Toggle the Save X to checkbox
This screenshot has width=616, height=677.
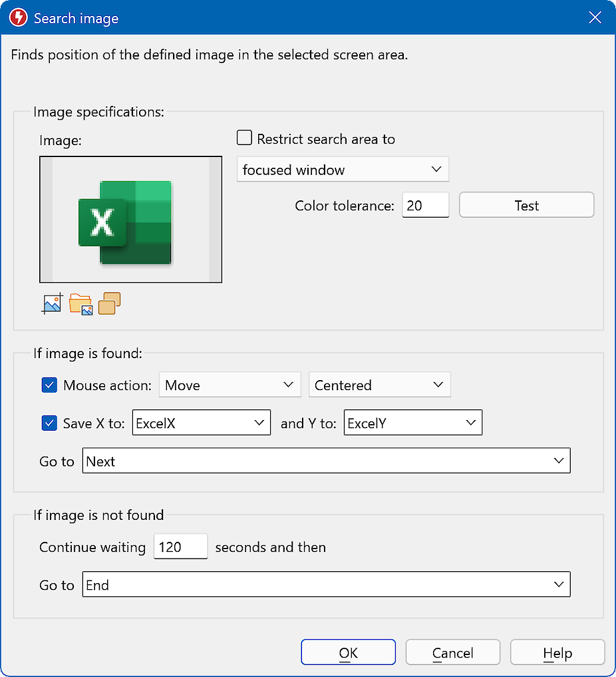pos(49,423)
